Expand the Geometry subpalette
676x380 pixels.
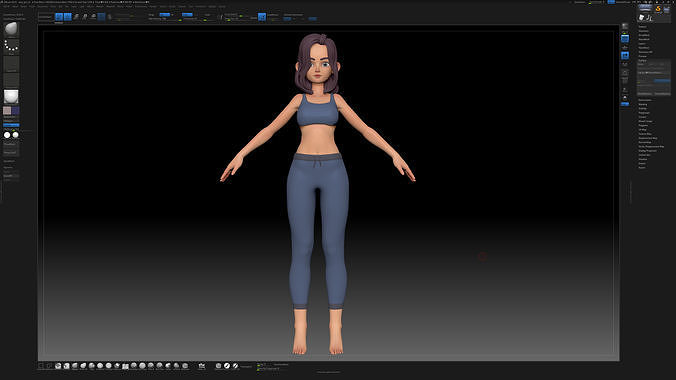tap(644, 31)
